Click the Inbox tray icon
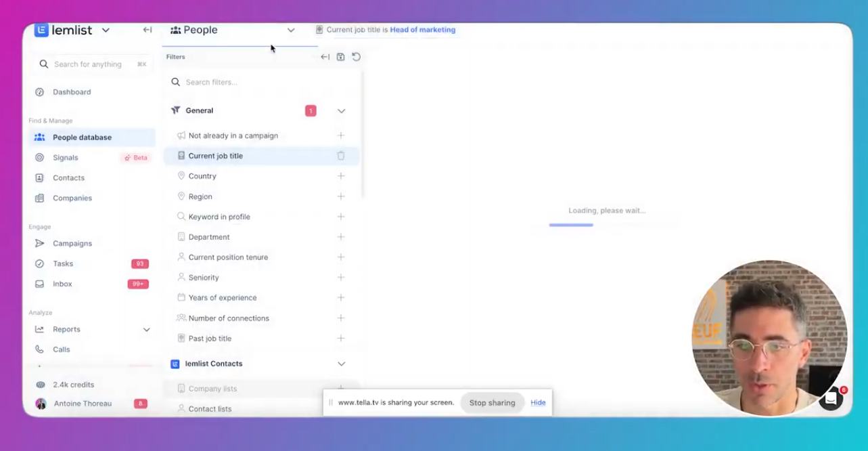 pos(40,284)
